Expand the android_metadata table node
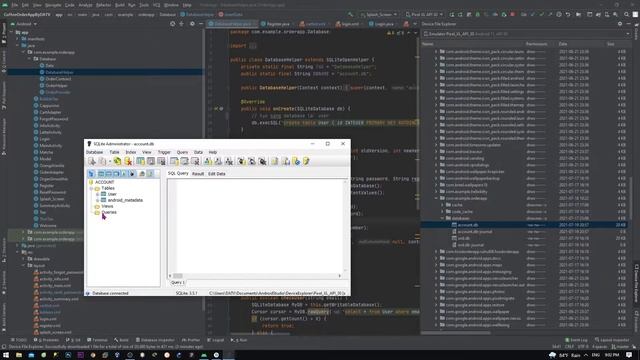 click(x=97, y=200)
